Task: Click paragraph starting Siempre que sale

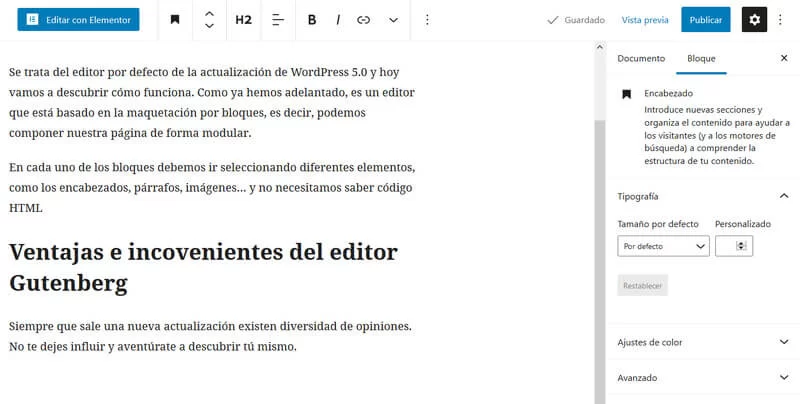Action: coord(210,336)
